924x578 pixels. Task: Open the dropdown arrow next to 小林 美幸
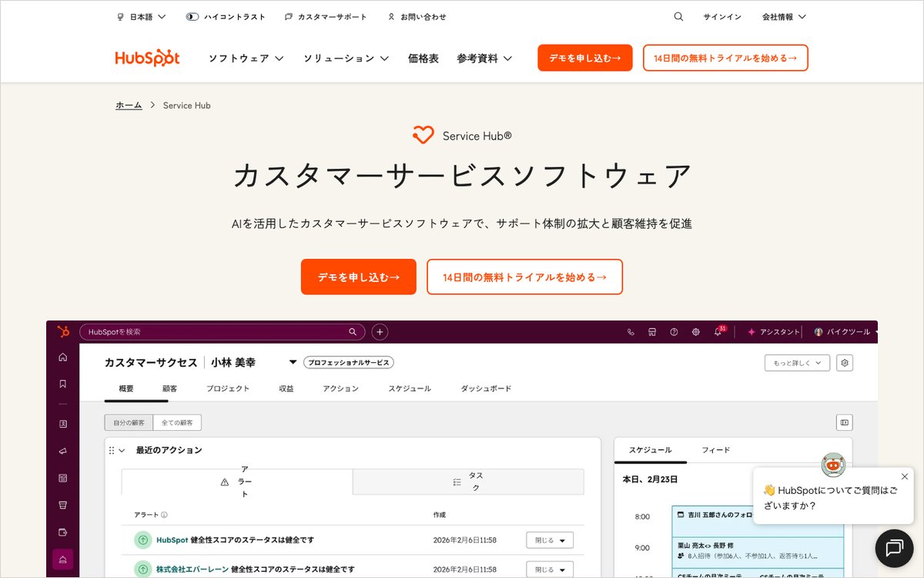(x=293, y=362)
